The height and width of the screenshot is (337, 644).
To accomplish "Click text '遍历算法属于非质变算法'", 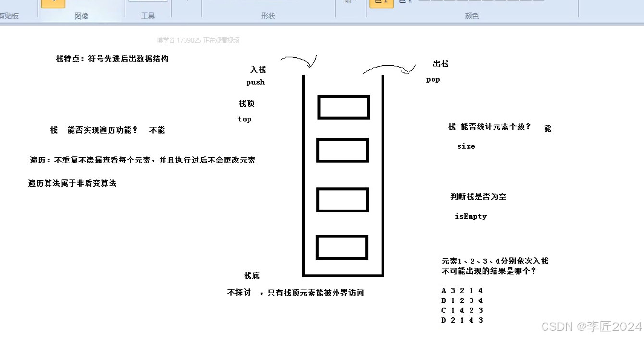I will [73, 183].
